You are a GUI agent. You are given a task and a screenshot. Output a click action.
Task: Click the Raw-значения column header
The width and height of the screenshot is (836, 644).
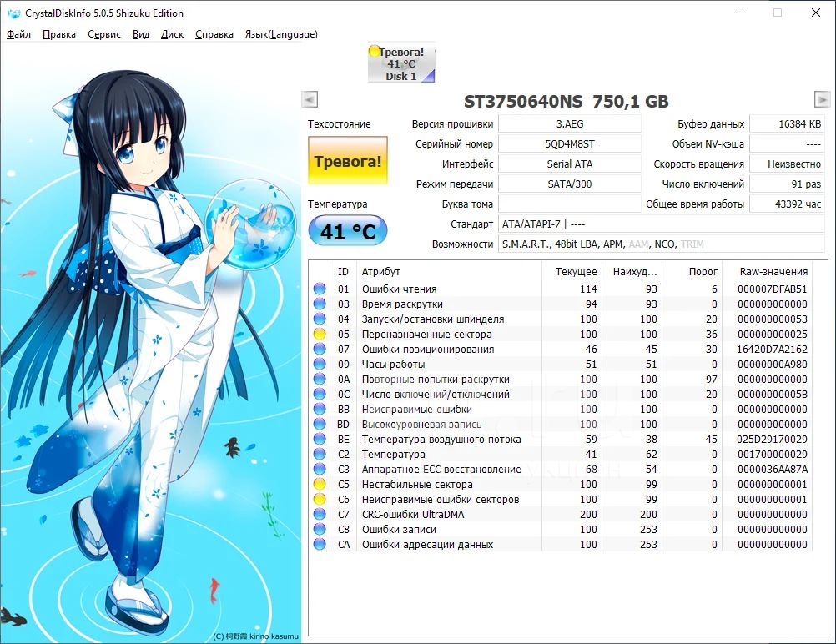click(768, 271)
